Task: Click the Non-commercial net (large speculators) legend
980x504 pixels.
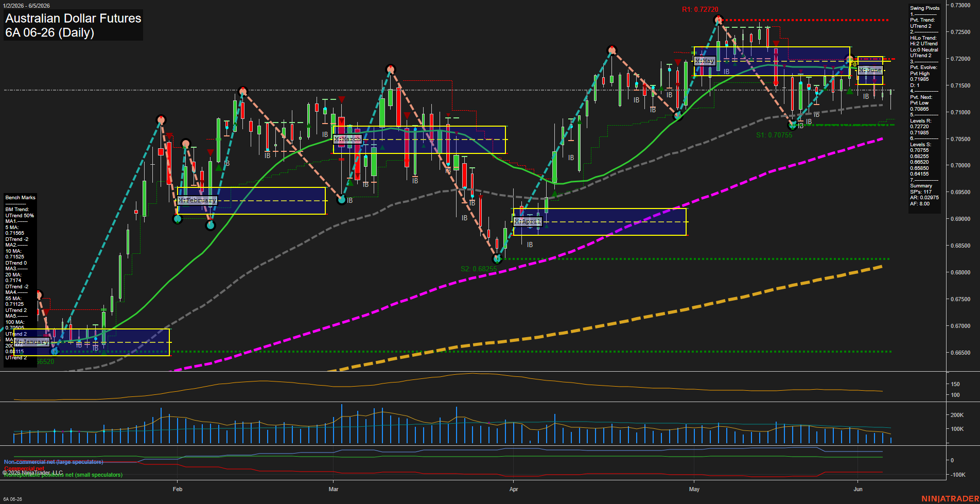Action: (54, 462)
